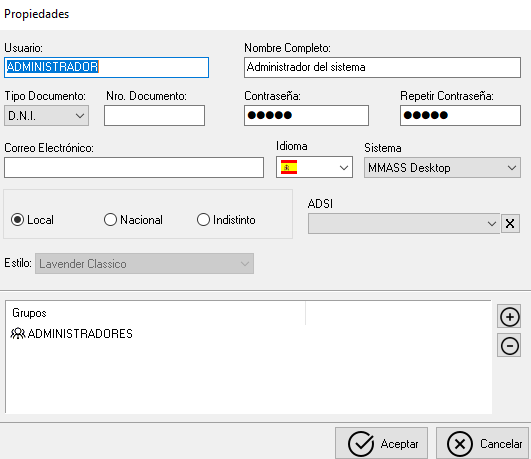Open the ADSI combo box

(x=404, y=223)
